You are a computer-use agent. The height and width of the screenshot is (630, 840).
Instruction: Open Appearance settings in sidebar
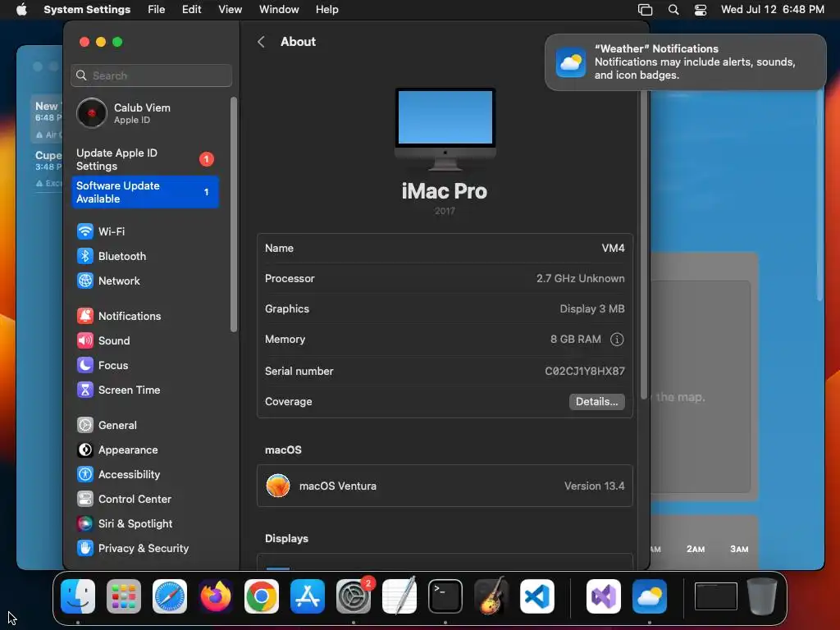tap(144, 450)
